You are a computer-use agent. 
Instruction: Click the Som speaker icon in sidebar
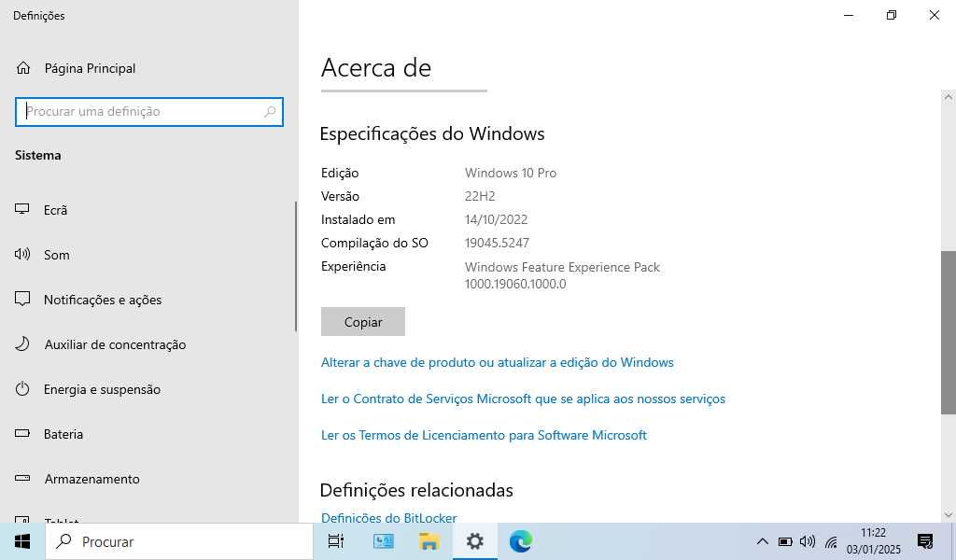tap(22, 254)
